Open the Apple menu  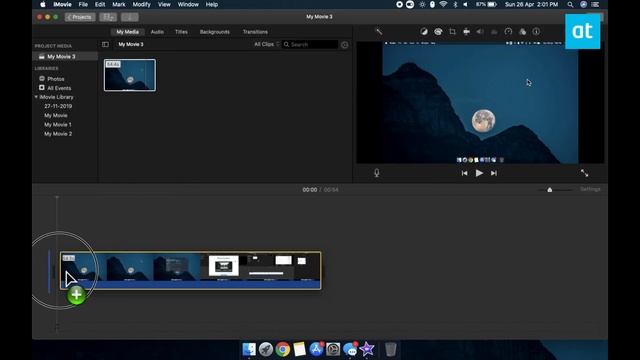[x=42, y=4]
